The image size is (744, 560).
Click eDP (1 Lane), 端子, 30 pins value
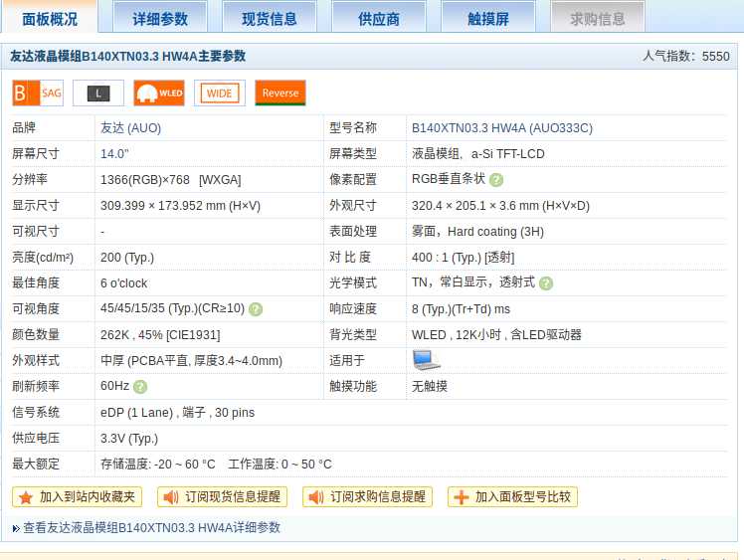coord(177,413)
